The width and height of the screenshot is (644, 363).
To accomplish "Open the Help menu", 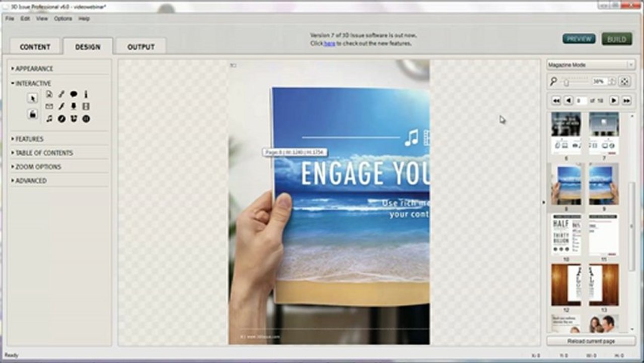I will pos(84,19).
